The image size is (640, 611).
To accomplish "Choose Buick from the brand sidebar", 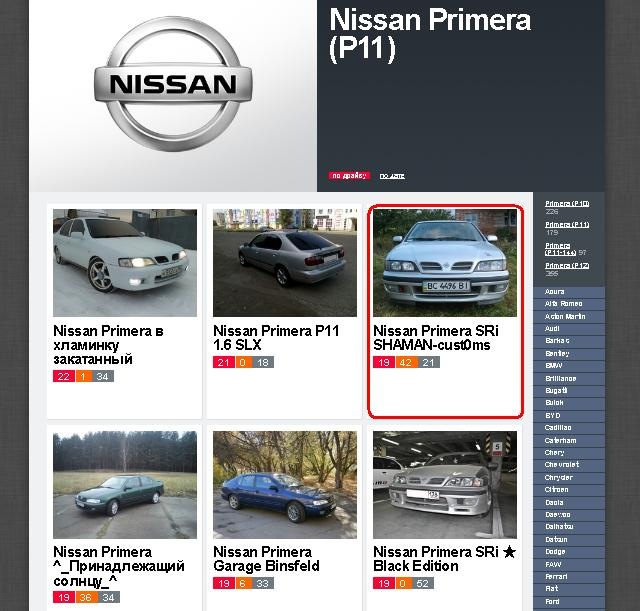I will (554, 403).
